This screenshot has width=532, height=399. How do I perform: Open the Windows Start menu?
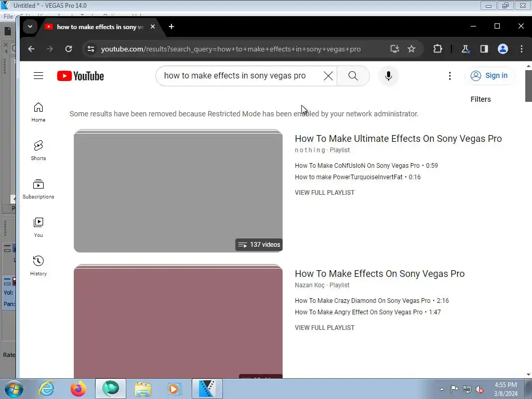(14, 389)
